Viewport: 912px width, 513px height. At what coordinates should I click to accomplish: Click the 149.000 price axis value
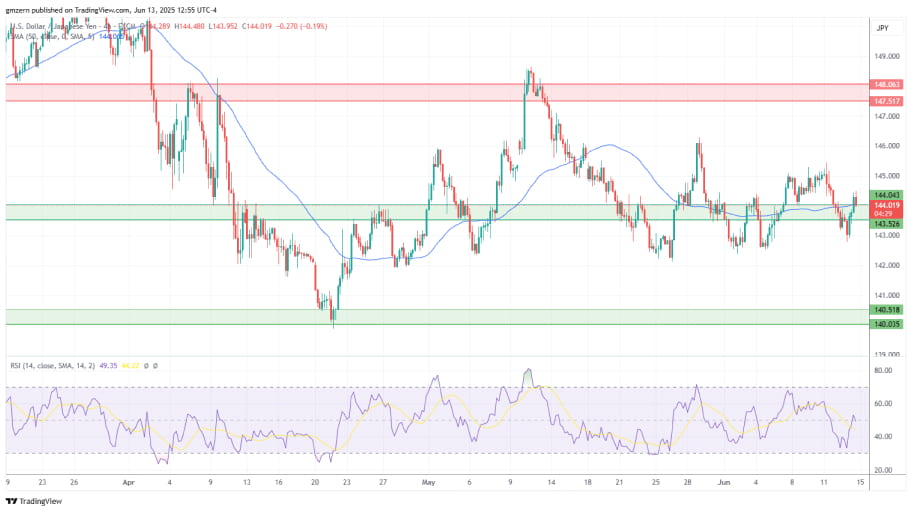[x=888, y=57]
